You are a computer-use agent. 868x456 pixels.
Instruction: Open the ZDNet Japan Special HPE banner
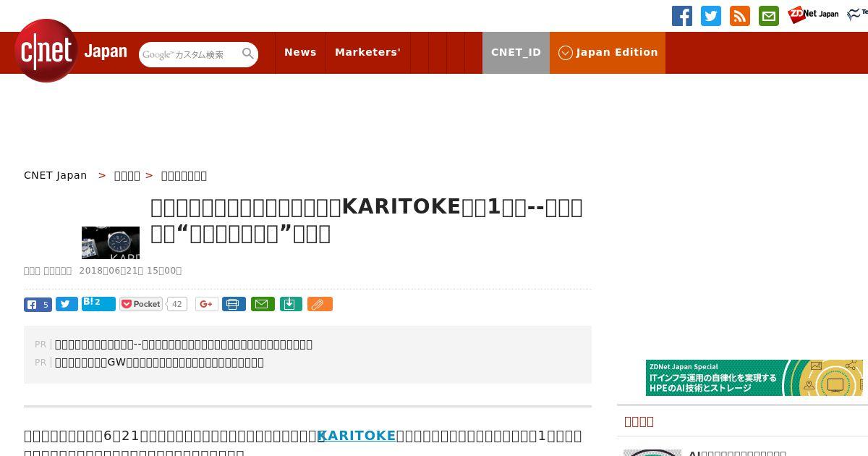754,378
